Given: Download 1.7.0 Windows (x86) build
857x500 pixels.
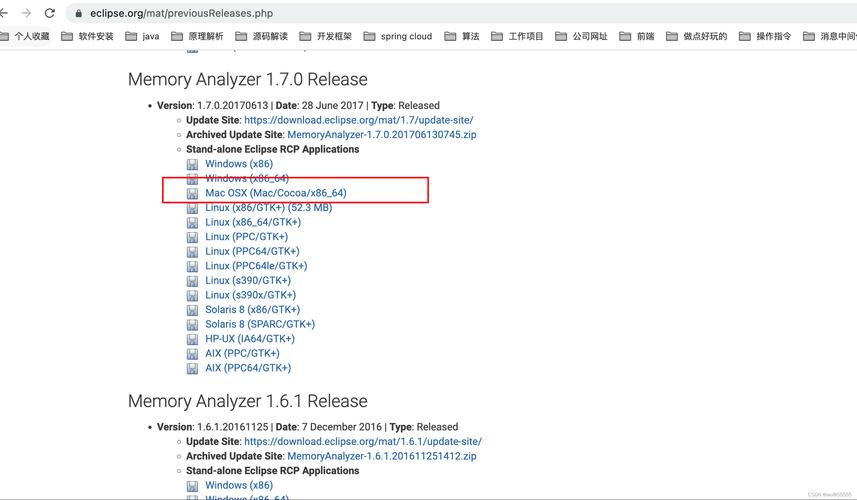Looking at the screenshot, I should [239, 163].
